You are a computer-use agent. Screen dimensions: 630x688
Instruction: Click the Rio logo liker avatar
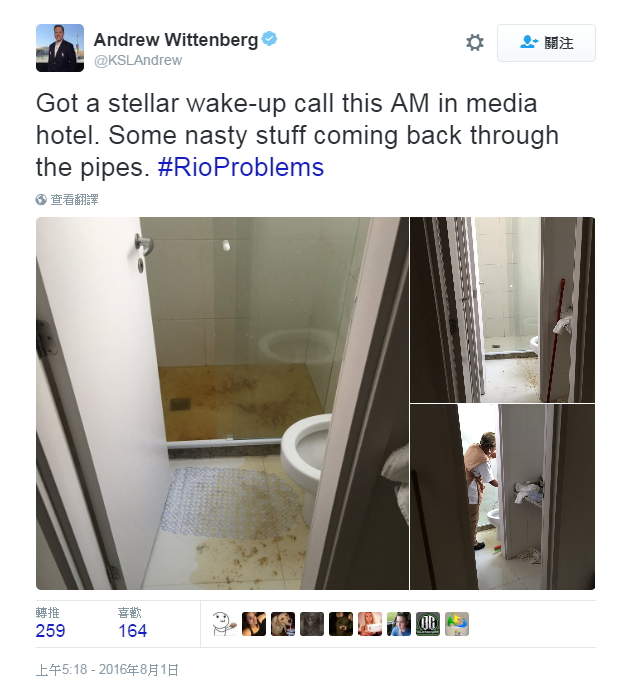[x=457, y=624]
